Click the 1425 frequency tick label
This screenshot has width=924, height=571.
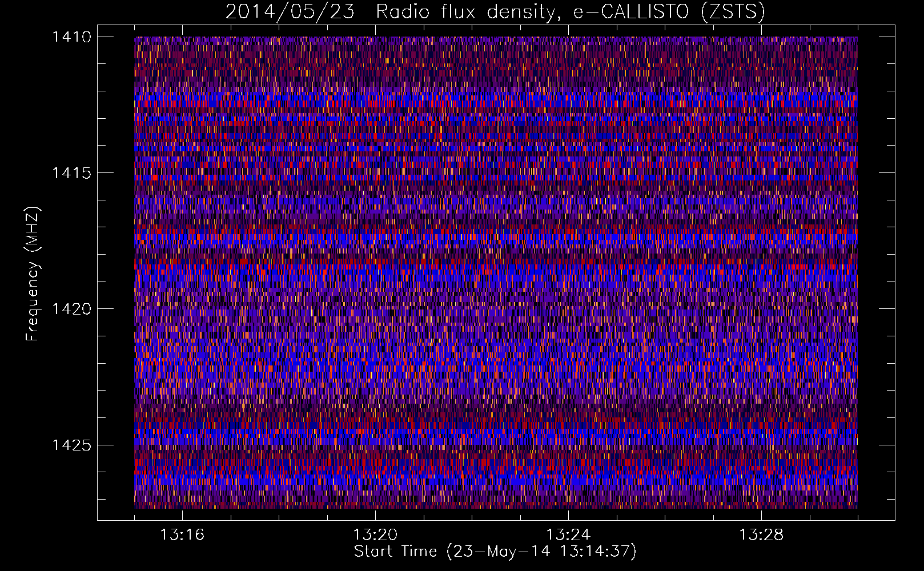pyautogui.click(x=72, y=445)
